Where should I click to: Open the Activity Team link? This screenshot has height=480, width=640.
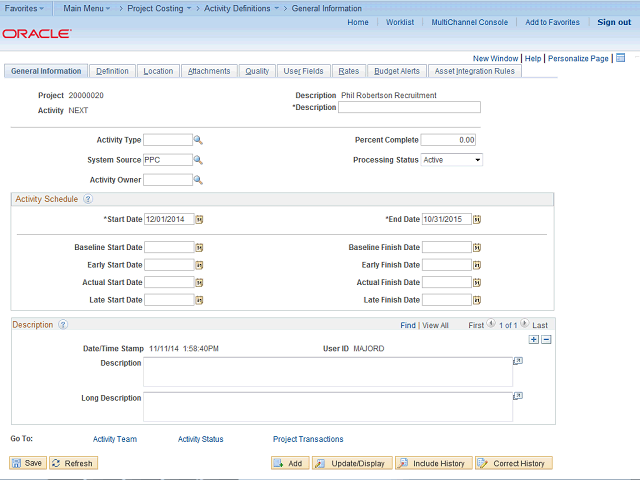tap(114, 439)
